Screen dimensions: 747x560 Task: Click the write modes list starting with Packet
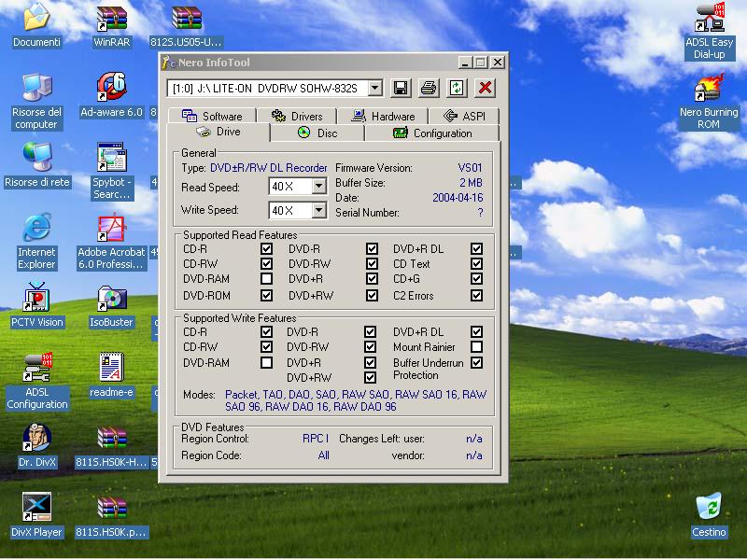tap(356, 400)
